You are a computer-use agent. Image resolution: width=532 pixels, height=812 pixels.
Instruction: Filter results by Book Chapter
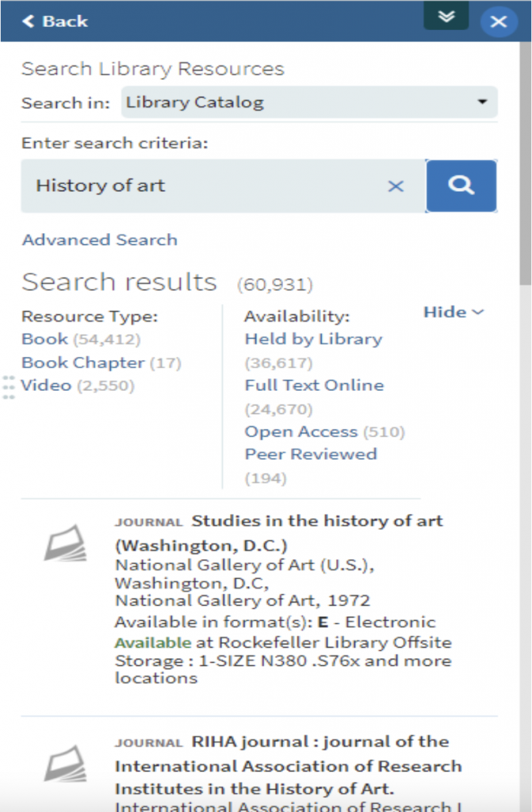82,363
